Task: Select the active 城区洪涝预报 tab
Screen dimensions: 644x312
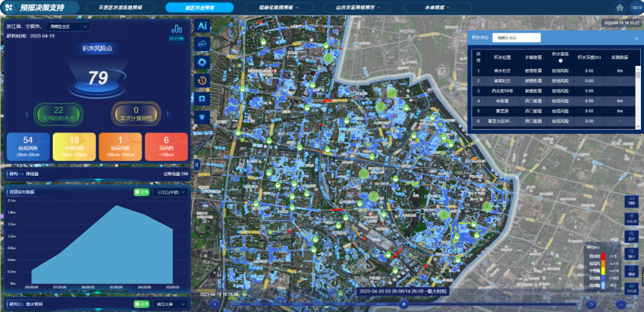Action: 200,8
